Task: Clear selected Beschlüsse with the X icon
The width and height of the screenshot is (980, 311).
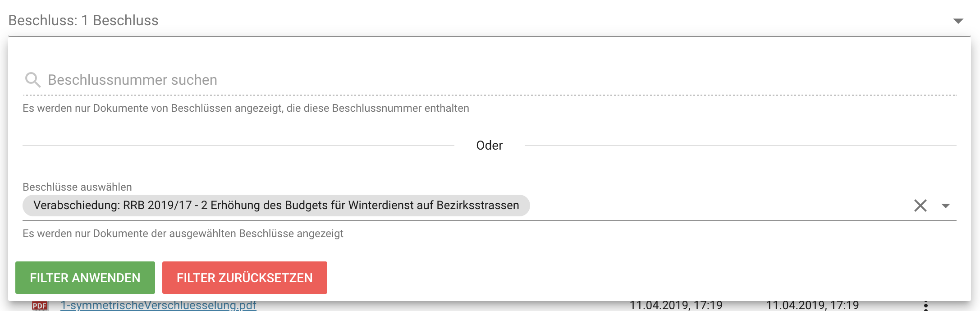Action: click(920, 206)
